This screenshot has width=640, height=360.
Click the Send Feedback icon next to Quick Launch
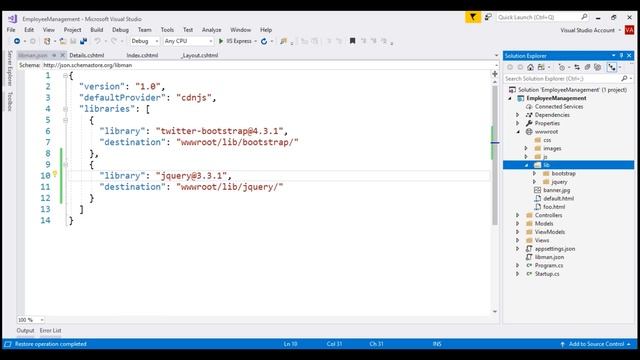point(488,17)
